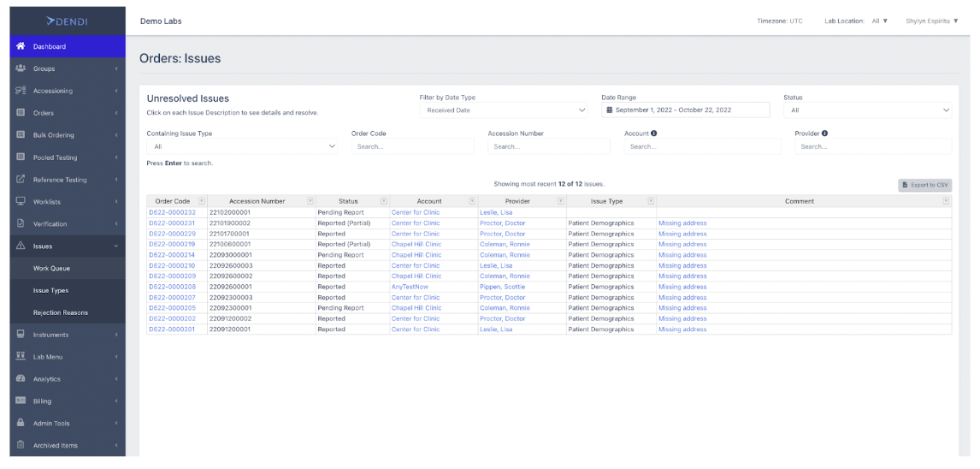Click the Issues warning triangle icon
Viewport: 980px width, 469px height.
[x=20, y=246]
